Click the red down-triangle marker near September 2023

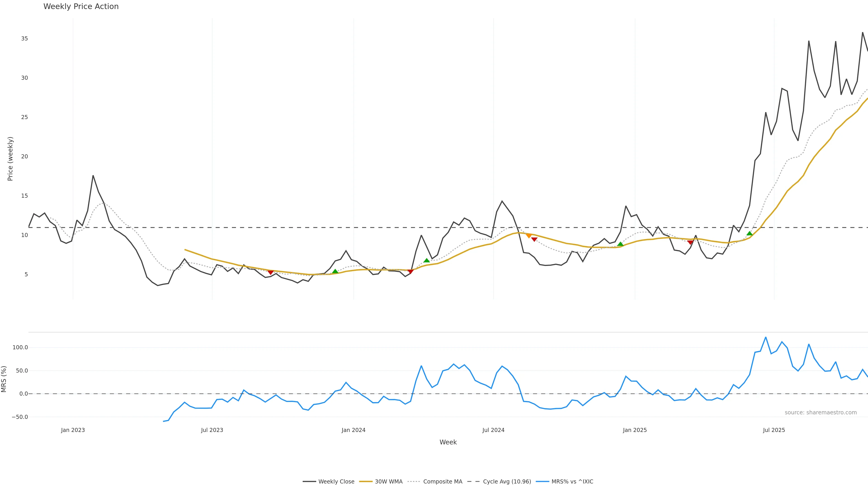pos(270,272)
